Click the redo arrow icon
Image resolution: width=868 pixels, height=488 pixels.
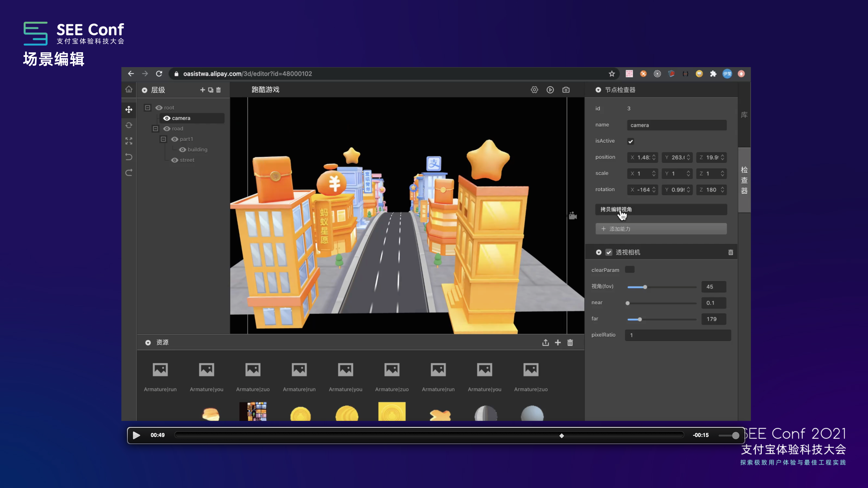129,173
